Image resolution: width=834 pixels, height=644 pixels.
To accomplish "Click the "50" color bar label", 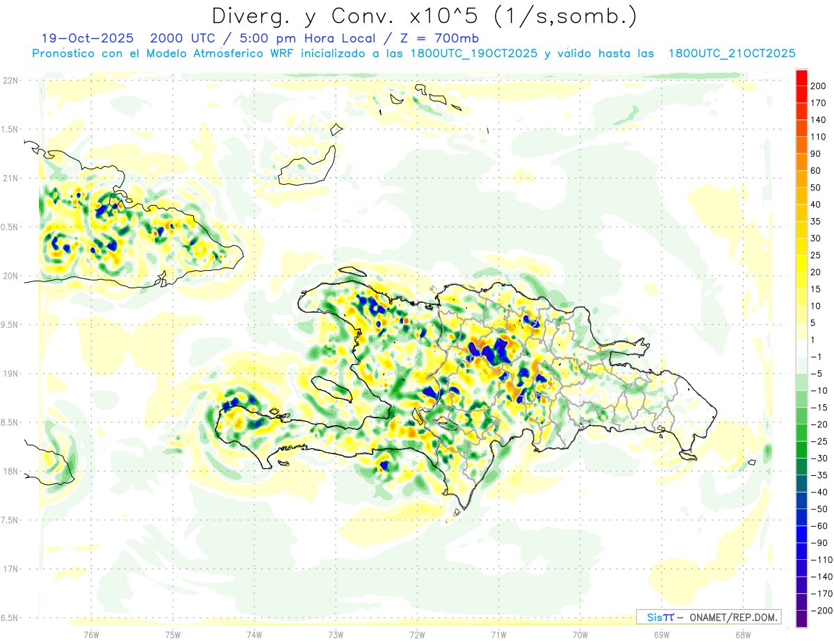I will [816, 188].
